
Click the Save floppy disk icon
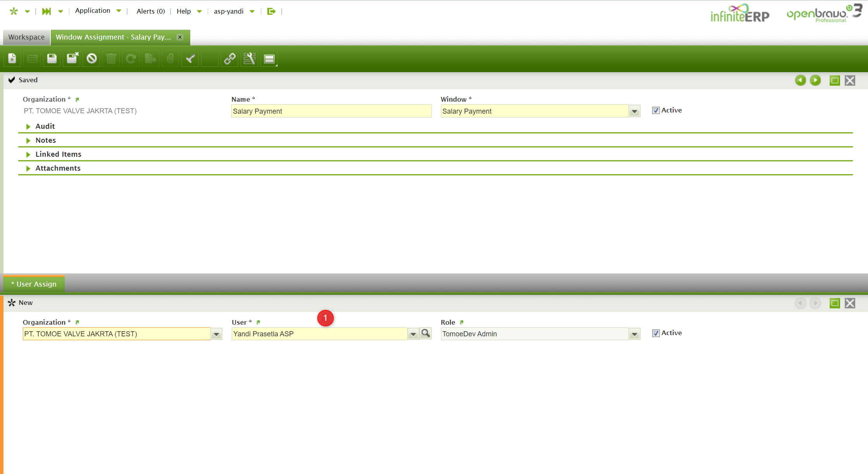click(x=52, y=59)
